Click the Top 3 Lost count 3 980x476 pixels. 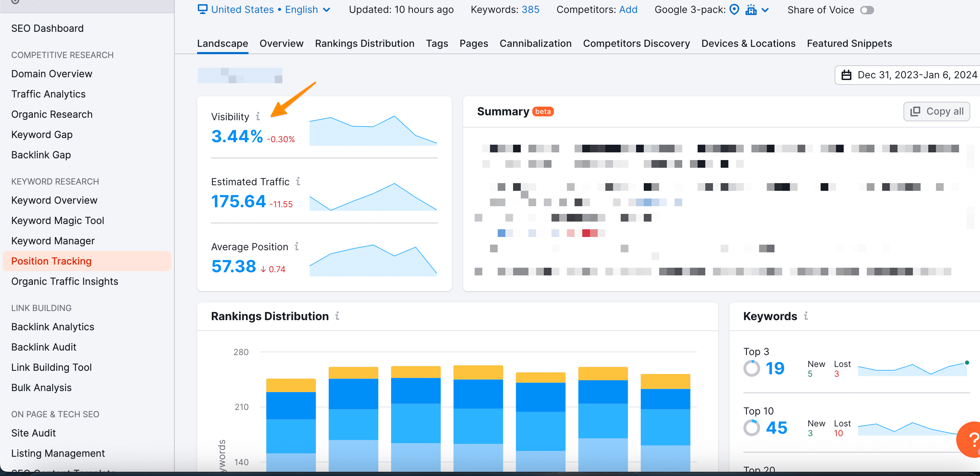coord(836,374)
